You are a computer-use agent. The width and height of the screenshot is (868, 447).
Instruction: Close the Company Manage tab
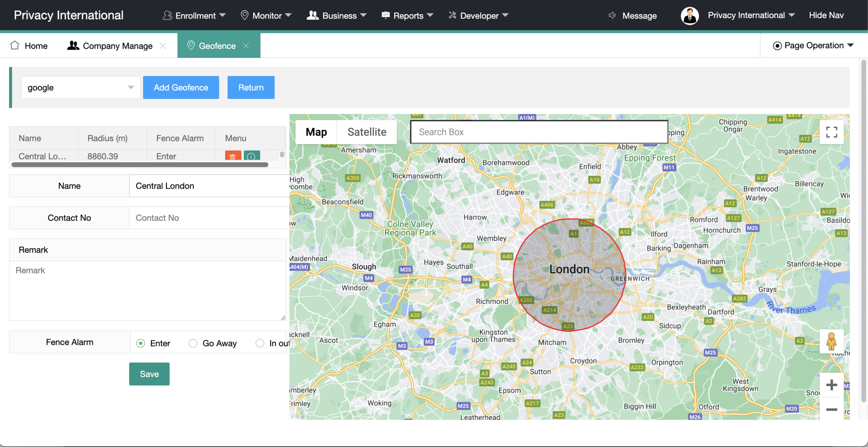(163, 46)
